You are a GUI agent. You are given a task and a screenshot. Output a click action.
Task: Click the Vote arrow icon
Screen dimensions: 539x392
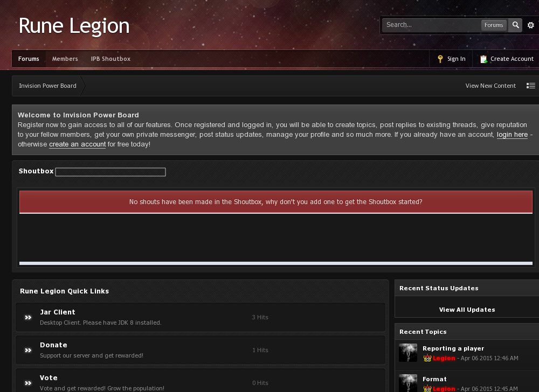tap(28, 383)
